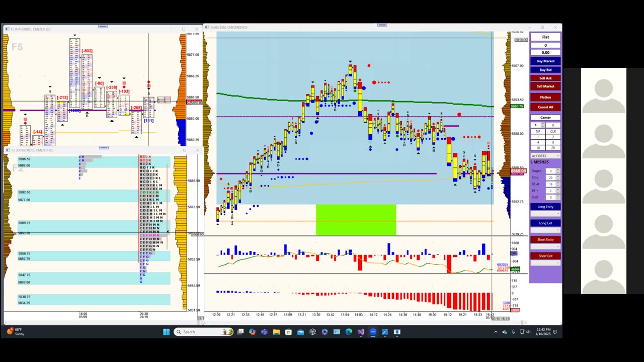Show hidden system tray icons
Screen dimensions: 644x362
[496, 332]
